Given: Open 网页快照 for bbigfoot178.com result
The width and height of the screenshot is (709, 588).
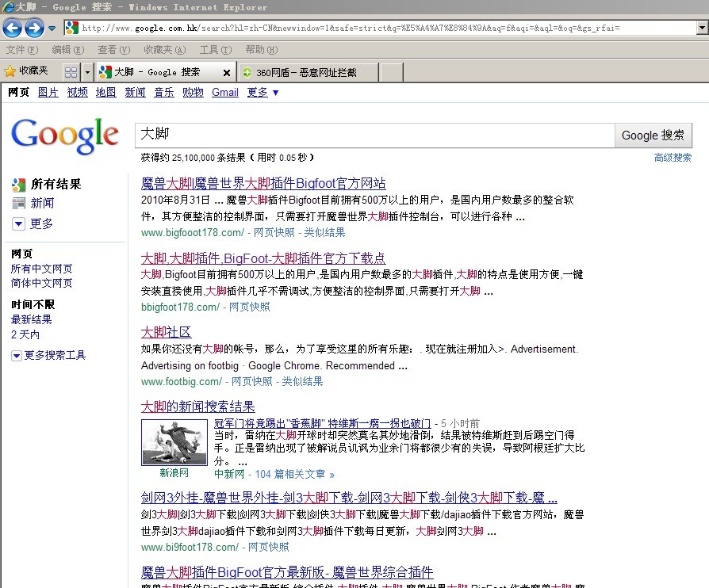Looking at the screenshot, I should pyautogui.click(x=249, y=307).
